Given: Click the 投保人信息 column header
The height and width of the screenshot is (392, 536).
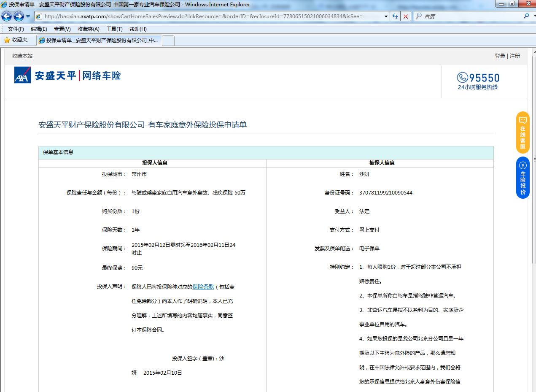Looking at the screenshot, I should (x=155, y=163).
